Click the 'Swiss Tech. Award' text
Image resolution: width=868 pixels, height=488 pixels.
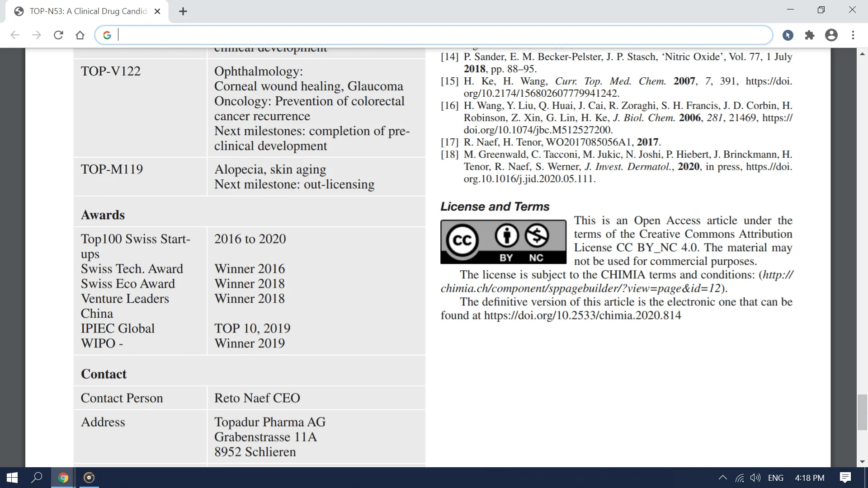[132, 269]
